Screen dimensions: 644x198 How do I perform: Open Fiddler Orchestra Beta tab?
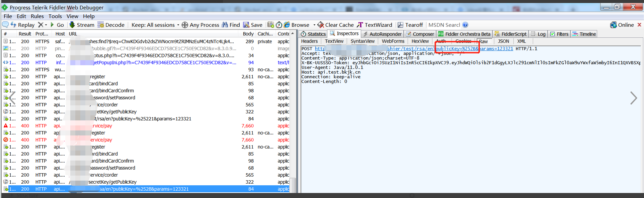pos(464,34)
